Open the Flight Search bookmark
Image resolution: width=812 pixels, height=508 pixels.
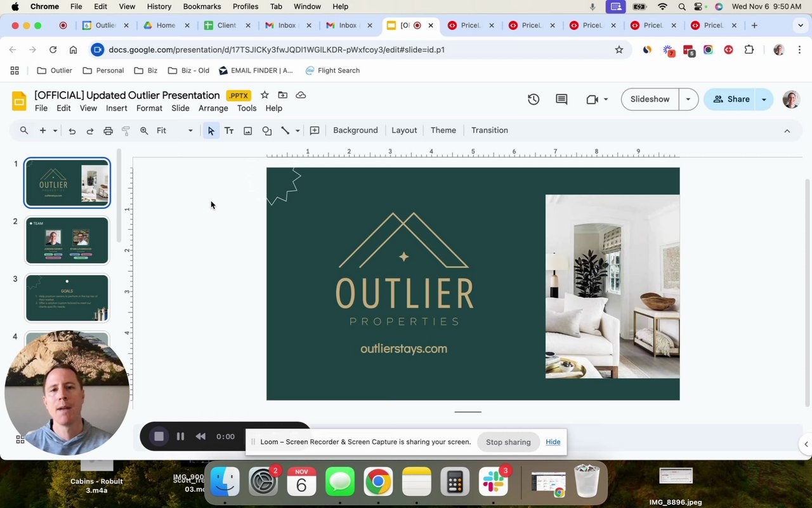(332, 70)
